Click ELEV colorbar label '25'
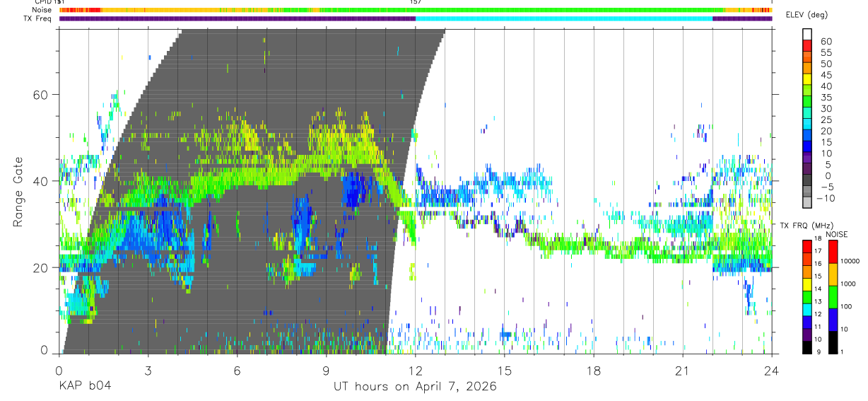The width and height of the screenshot is (868, 401). 825,120
